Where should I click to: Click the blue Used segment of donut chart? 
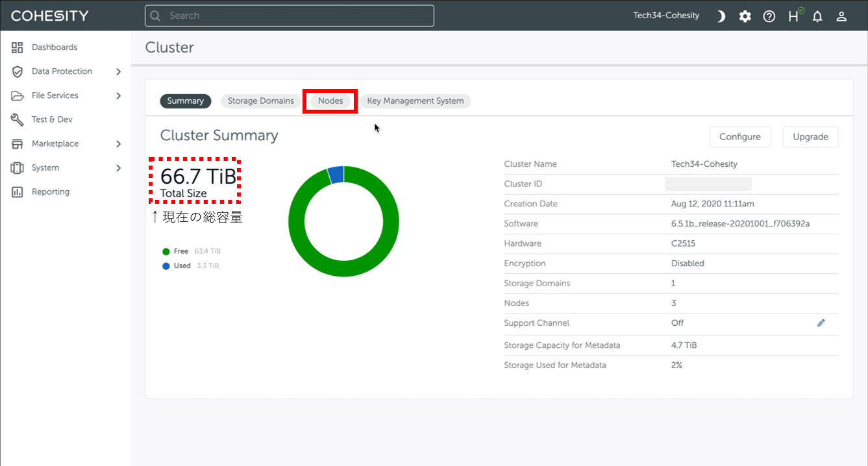click(x=336, y=175)
